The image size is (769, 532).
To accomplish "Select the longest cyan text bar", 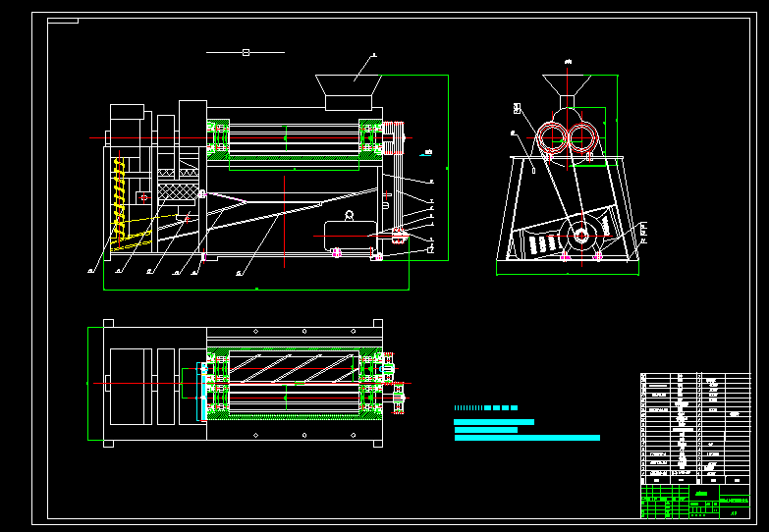I will (527, 438).
